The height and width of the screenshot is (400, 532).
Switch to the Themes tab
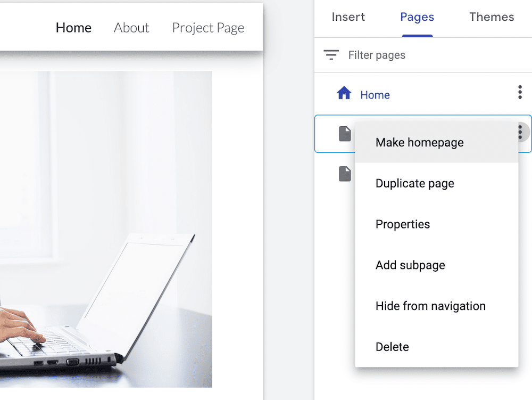[x=491, y=17]
